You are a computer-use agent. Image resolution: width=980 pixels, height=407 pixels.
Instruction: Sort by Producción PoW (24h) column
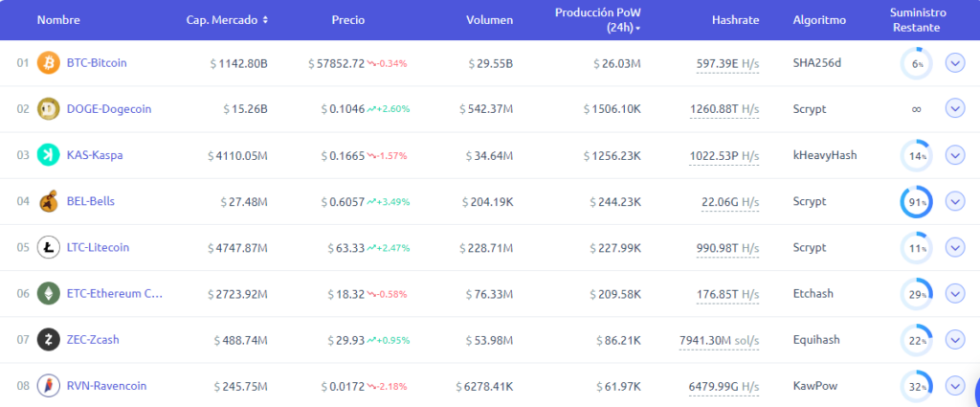[597, 20]
